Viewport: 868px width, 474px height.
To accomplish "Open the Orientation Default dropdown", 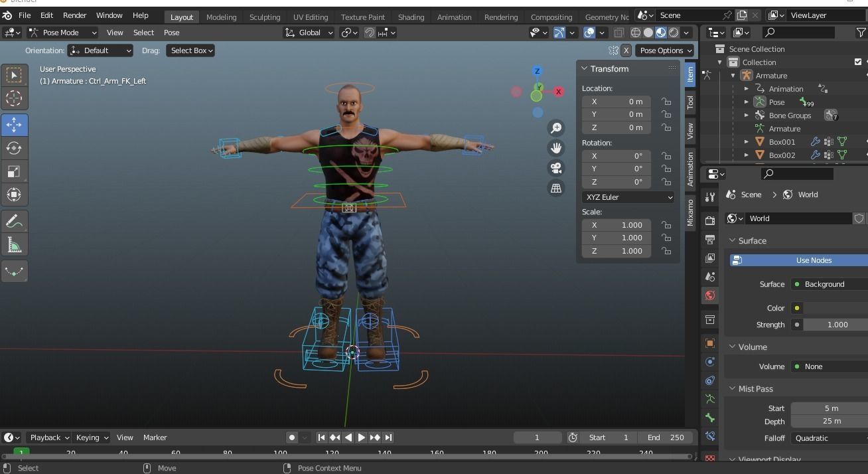I will point(100,50).
